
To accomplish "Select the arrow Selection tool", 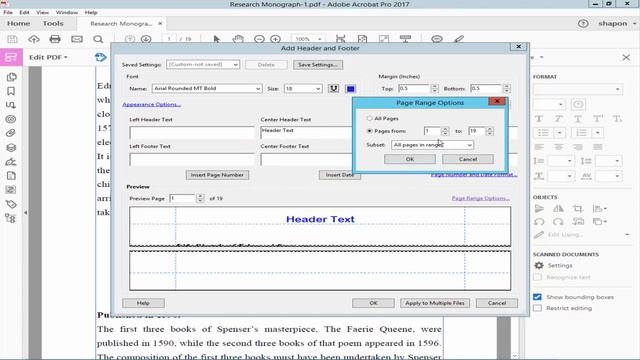I will [216, 39].
